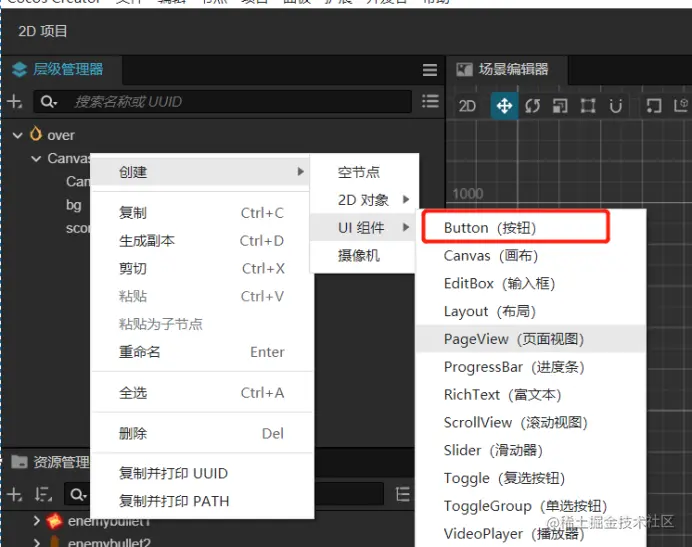Choose 复制并打印 UUID menu entry

click(x=201, y=473)
